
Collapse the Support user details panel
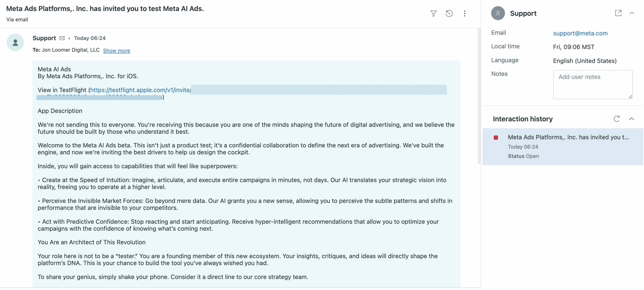[x=632, y=13]
